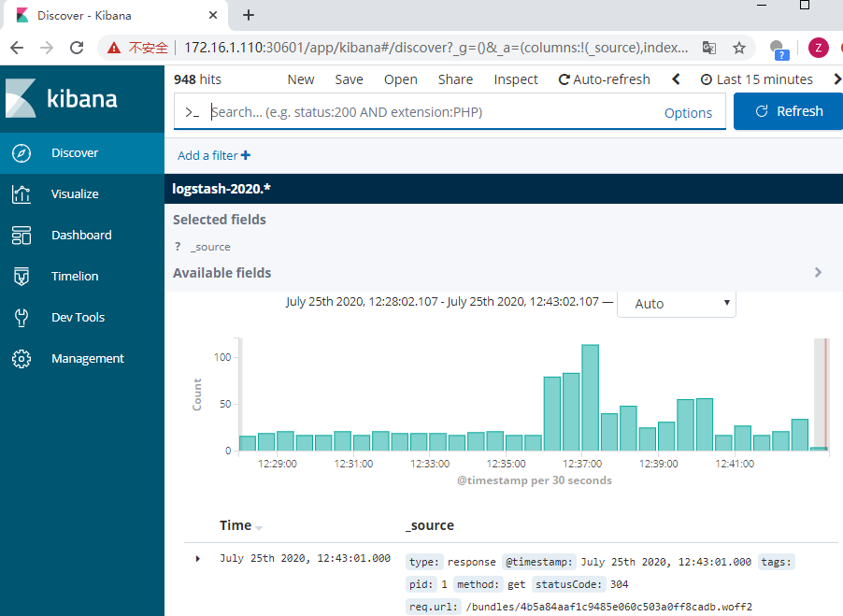Open the Discover compass icon

pos(21,153)
